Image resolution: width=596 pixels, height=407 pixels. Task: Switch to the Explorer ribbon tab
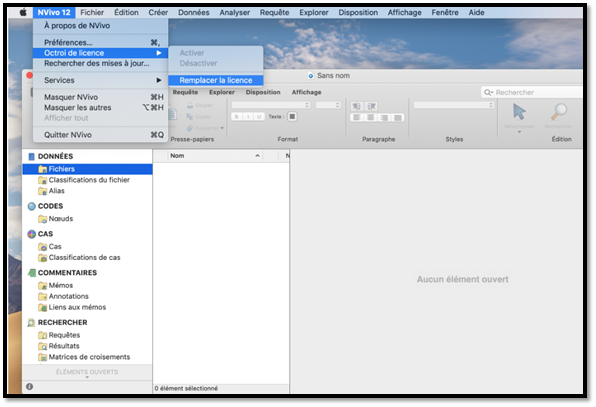point(222,92)
